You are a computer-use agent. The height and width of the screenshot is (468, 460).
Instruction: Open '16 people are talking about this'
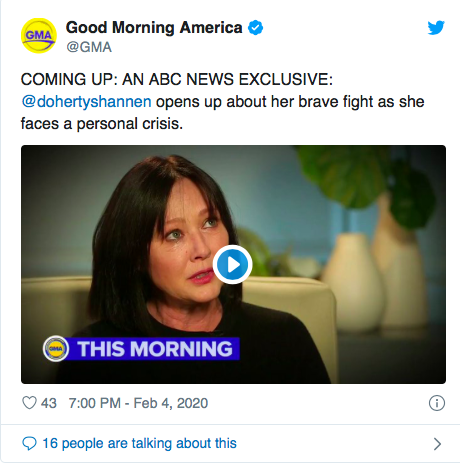tap(139, 444)
